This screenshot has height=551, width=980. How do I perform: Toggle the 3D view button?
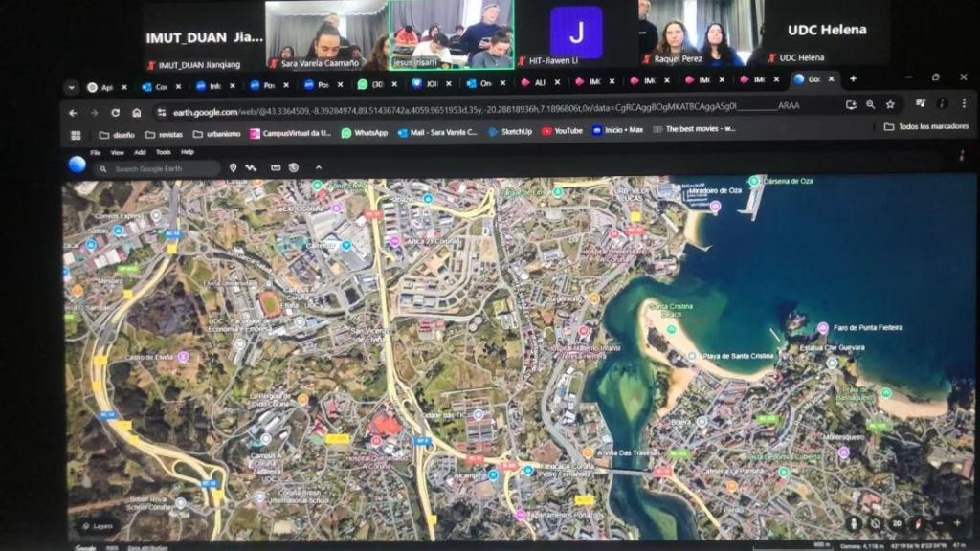coord(896,523)
